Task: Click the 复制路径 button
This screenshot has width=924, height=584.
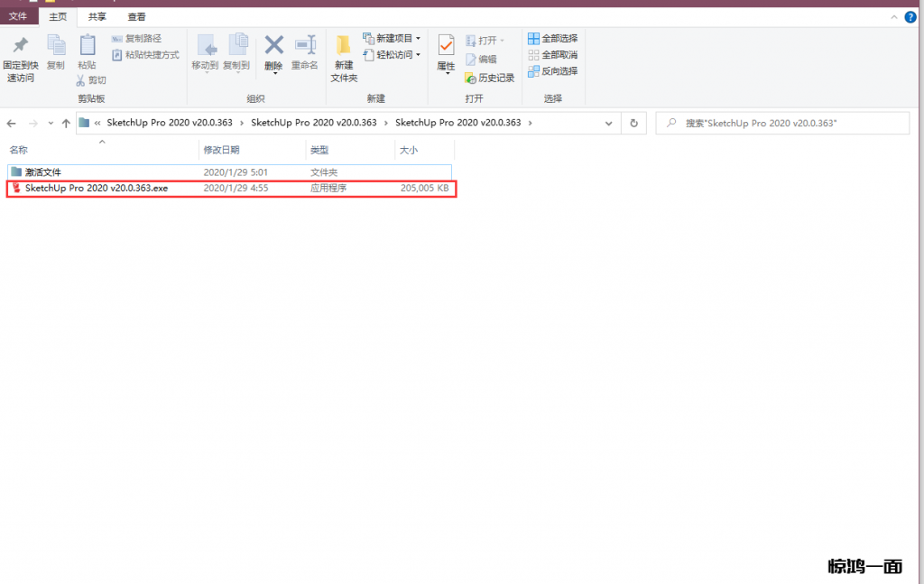Action: coord(137,39)
